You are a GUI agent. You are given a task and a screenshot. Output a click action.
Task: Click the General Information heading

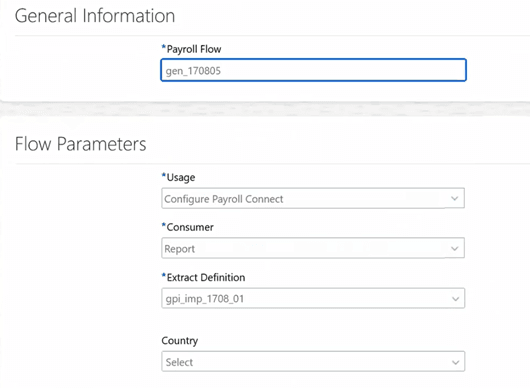click(95, 16)
